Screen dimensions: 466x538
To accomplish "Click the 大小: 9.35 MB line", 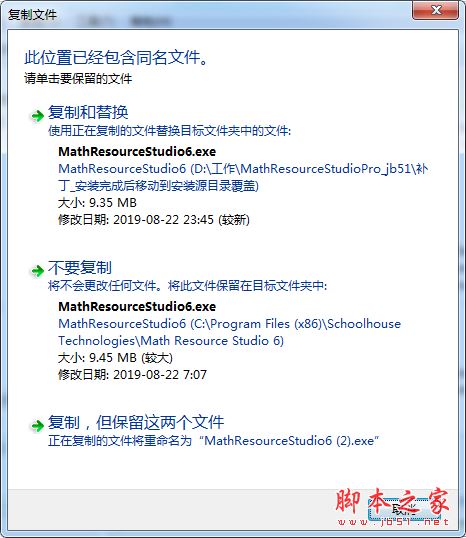I will (97, 202).
